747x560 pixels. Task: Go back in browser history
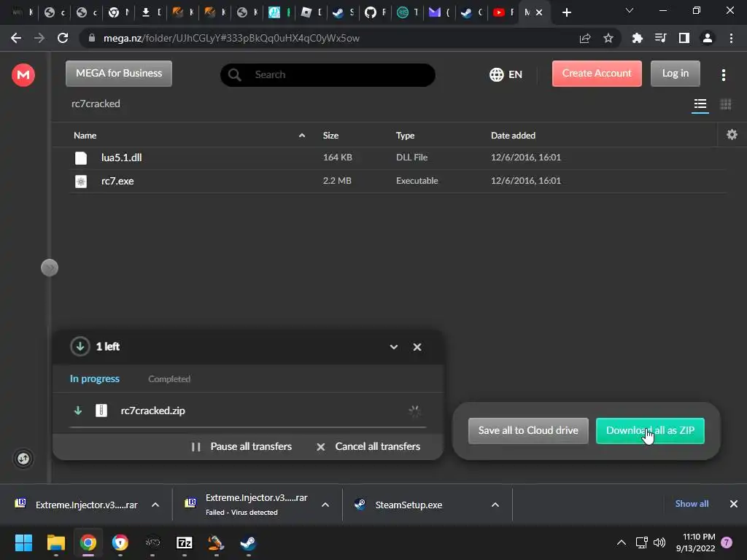pos(16,38)
